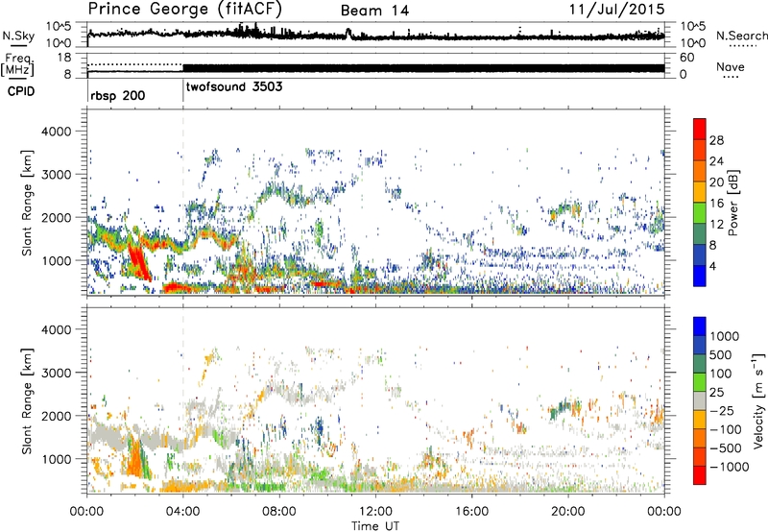Click the 'Prince George (fitACF)' title
The image size is (768, 532).
click(x=184, y=10)
